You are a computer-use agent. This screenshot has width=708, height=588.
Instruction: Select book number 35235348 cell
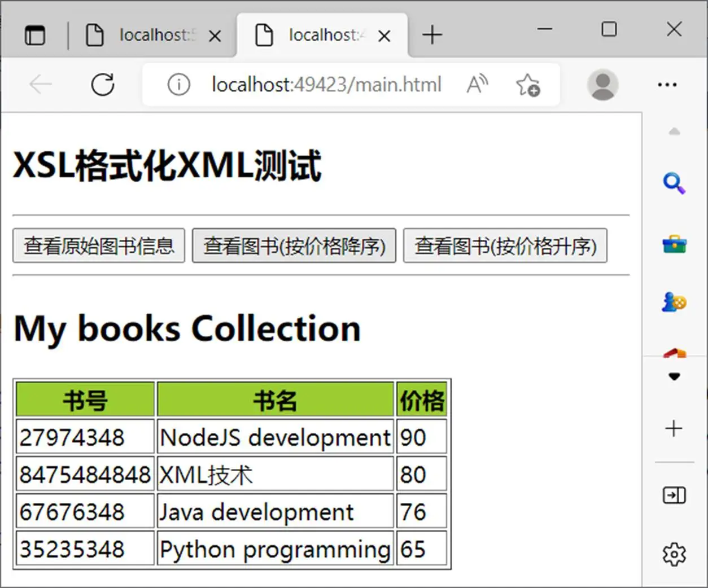(85, 548)
